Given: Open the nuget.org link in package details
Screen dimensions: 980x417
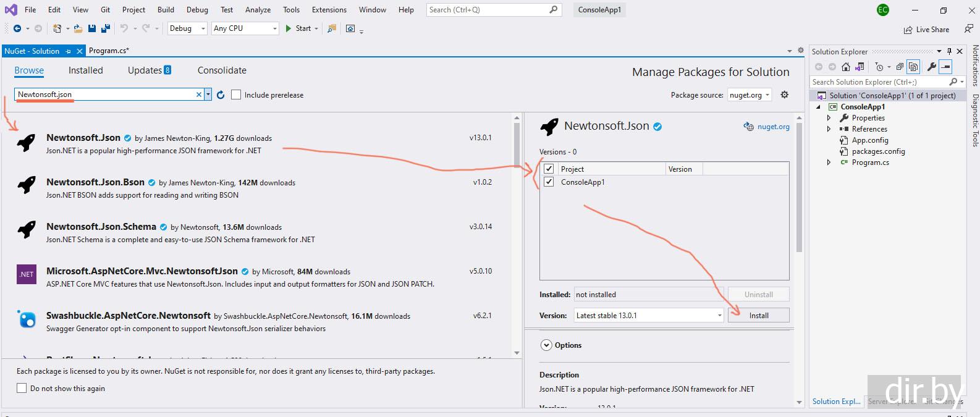Looking at the screenshot, I should pyautogui.click(x=773, y=127).
